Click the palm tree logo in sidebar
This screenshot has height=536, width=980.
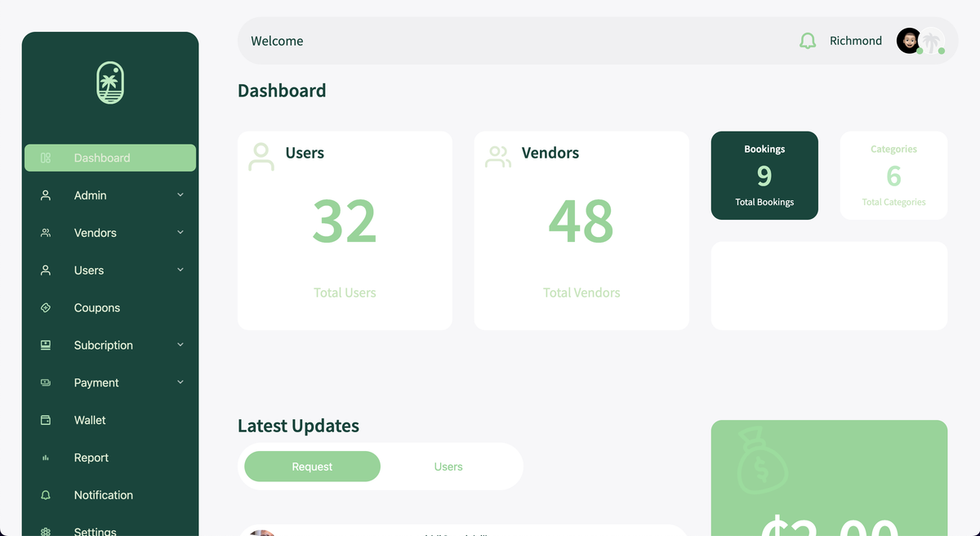tap(110, 83)
